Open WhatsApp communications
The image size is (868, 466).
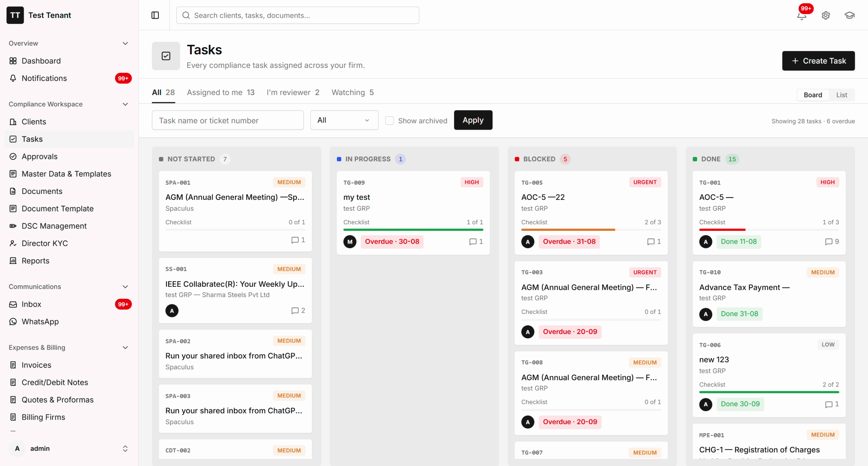(69, 321)
